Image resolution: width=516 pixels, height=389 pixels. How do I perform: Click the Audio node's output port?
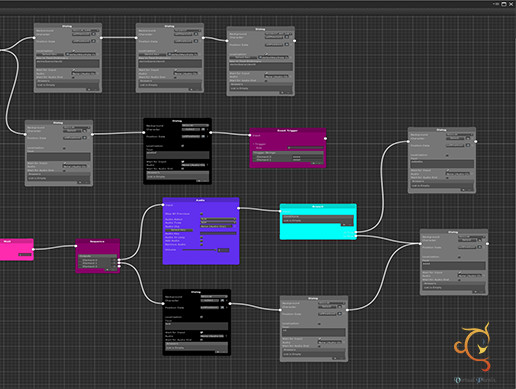238,208
